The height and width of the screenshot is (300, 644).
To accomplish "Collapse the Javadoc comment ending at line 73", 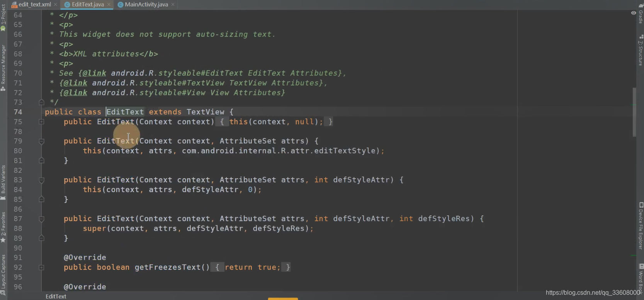I will click(41, 102).
